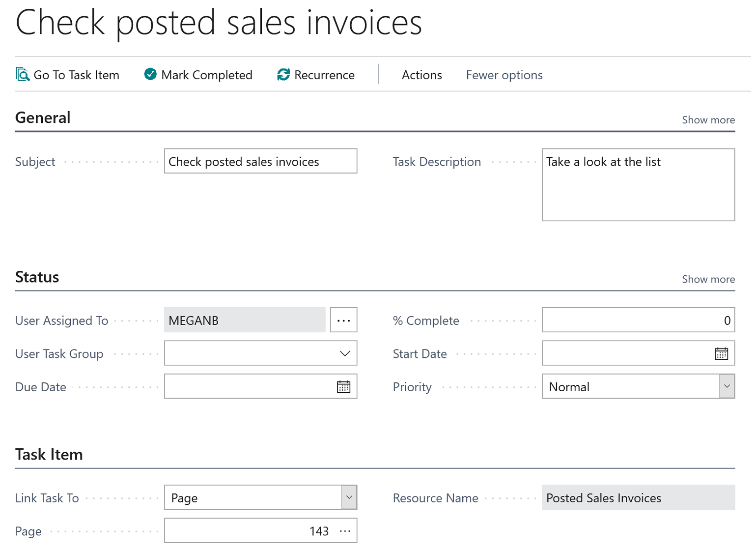Click the ellipsis beside User Assigned To

tap(343, 319)
